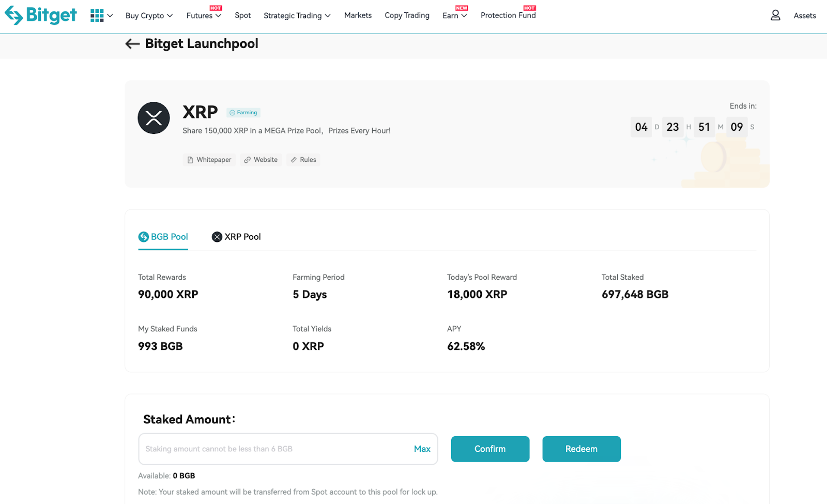Viewport: 827px width, 504px height.
Task: Click Max in the staking amount field
Action: coord(422,449)
